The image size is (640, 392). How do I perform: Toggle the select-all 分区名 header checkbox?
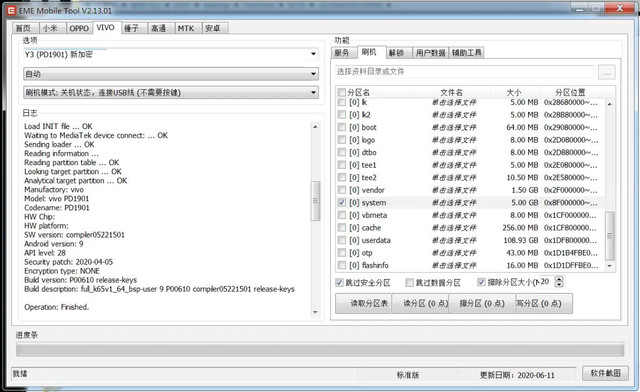tap(342, 92)
